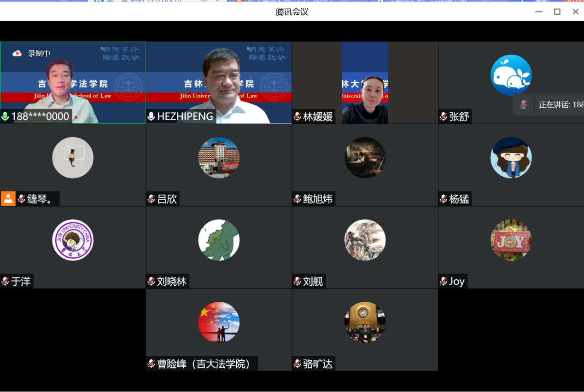Click the 骆旷达 participant name label
Viewport: 584px width, 392px height.
317,363
